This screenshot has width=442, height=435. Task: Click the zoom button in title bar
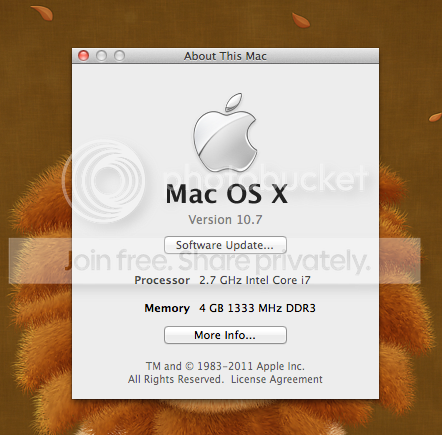[119, 56]
